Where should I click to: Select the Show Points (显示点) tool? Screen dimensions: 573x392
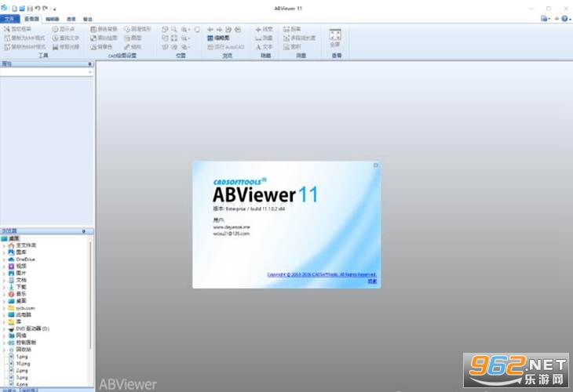[x=64, y=29]
